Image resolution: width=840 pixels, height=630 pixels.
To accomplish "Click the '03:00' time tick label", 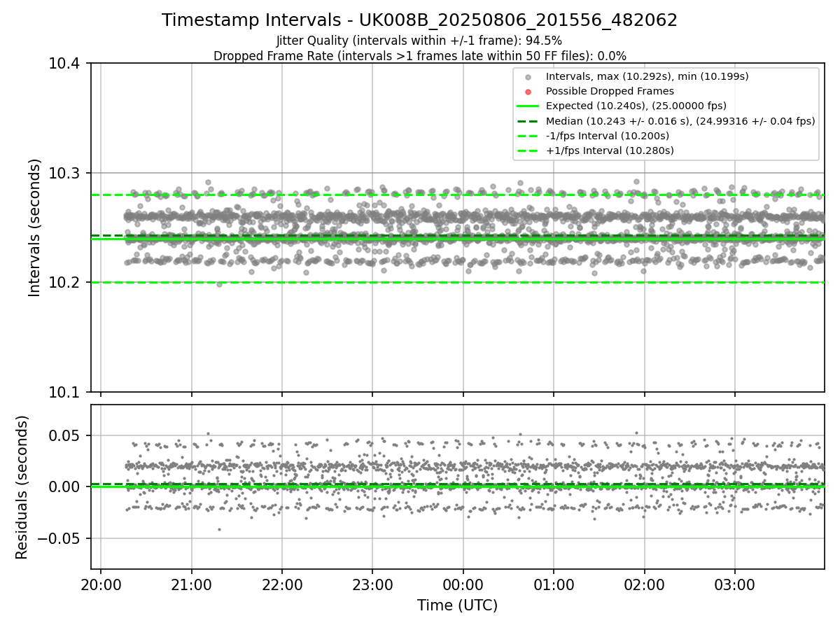I will [734, 584].
